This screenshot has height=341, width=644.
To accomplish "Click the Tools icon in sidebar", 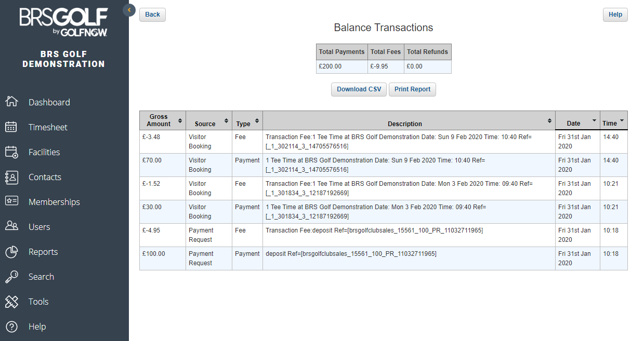I will coord(11,301).
